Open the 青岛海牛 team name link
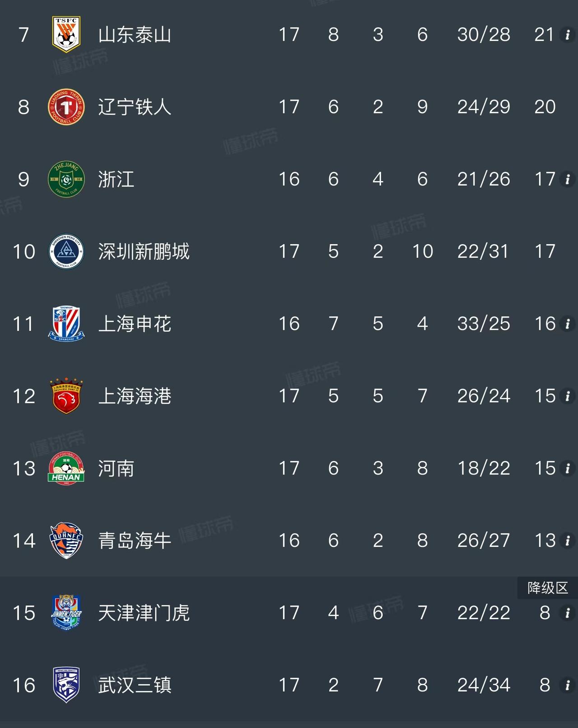 tap(135, 540)
